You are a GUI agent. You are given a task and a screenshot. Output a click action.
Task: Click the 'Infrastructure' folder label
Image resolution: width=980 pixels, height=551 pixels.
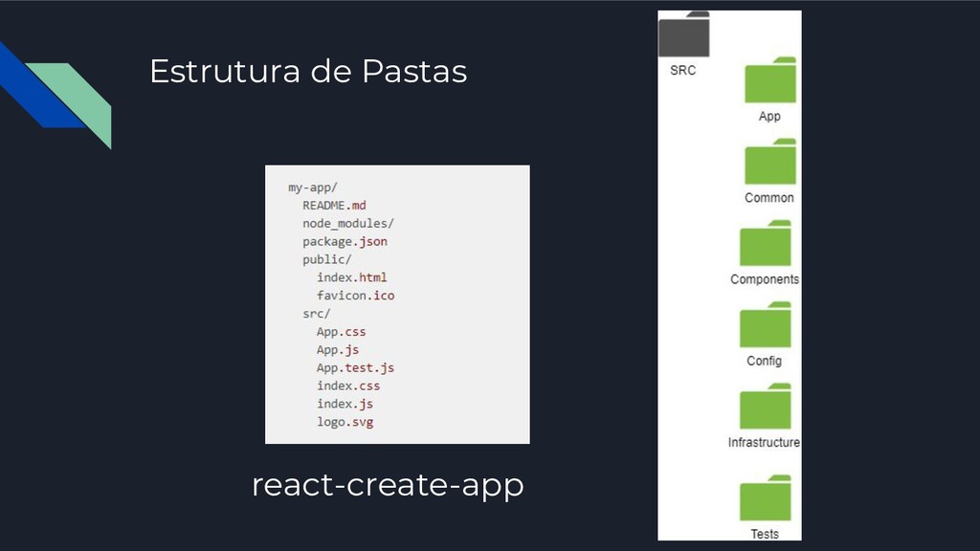[x=764, y=442]
